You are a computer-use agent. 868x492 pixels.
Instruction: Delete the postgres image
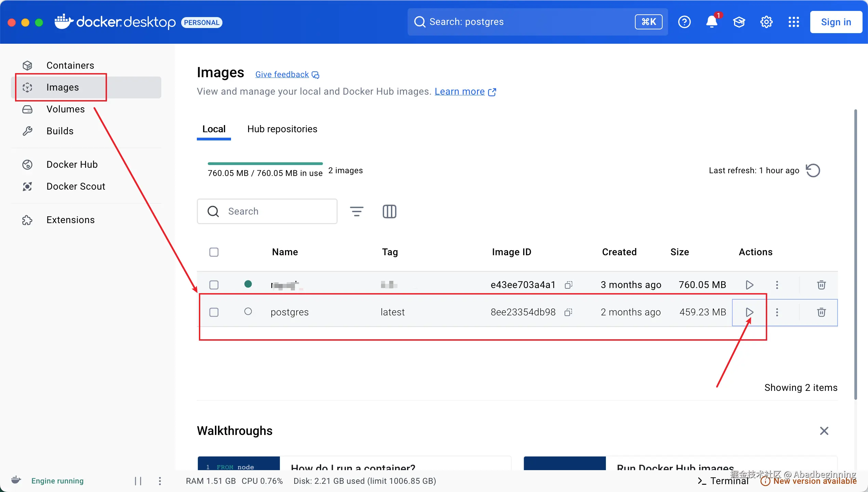point(821,312)
